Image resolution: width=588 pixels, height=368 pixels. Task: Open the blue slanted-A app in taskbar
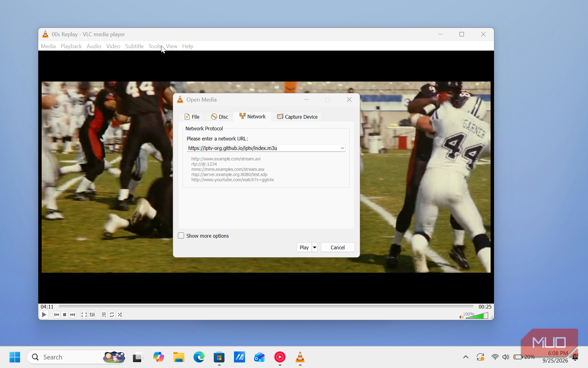tap(239, 357)
